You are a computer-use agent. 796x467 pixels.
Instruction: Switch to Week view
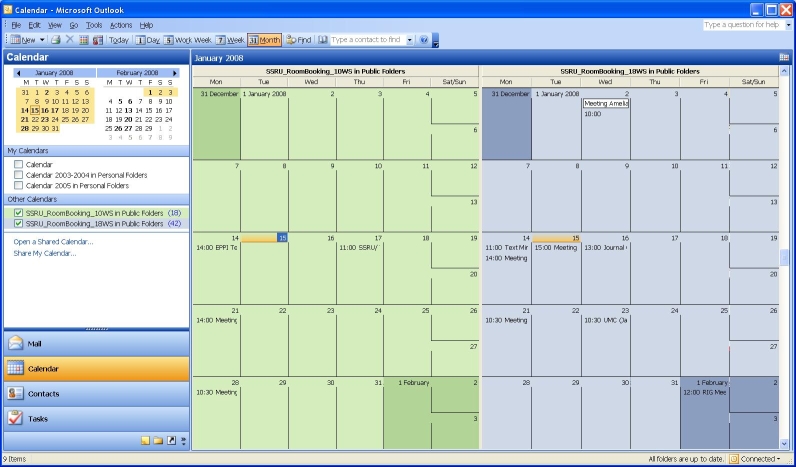click(230, 40)
